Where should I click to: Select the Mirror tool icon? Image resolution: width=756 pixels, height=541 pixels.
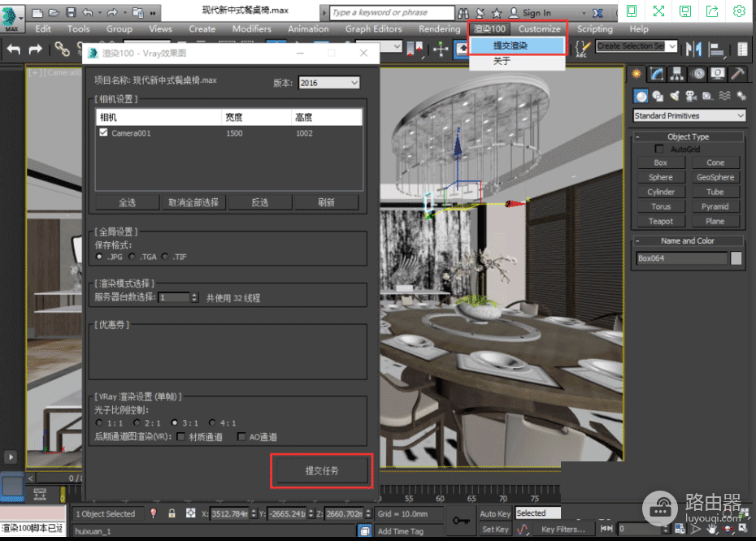coord(693,48)
